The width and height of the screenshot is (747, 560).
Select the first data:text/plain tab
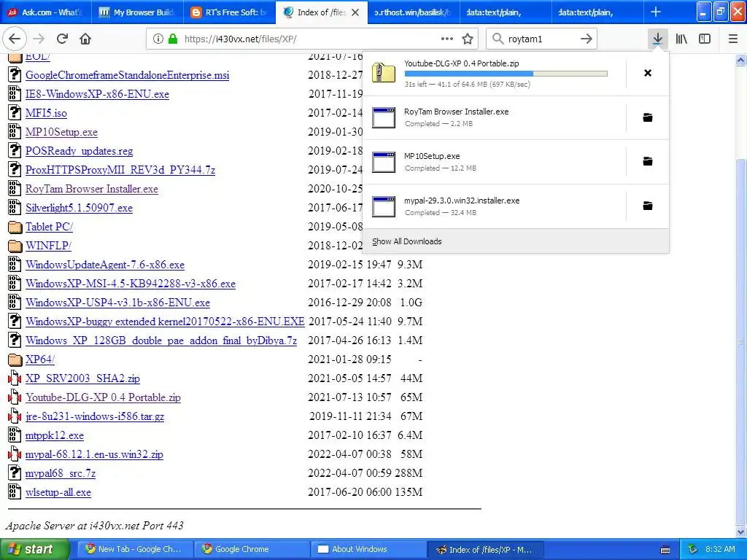[505, 12]
